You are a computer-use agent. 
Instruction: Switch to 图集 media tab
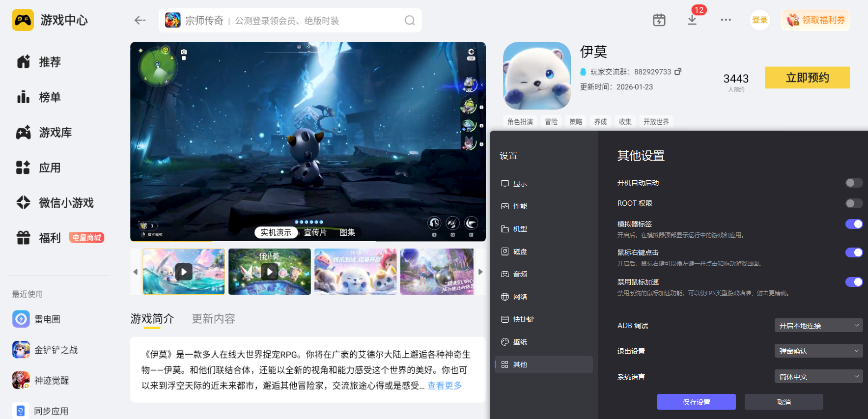click(347, 232)
